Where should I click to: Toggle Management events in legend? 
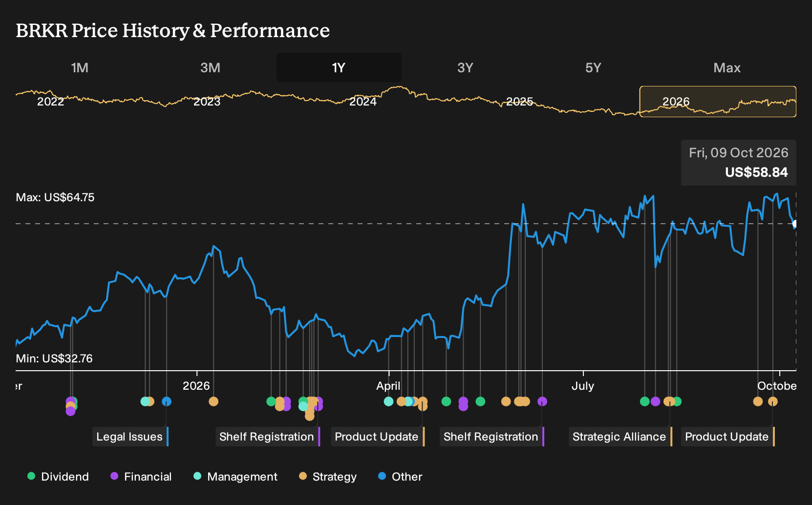click(235, 477)
